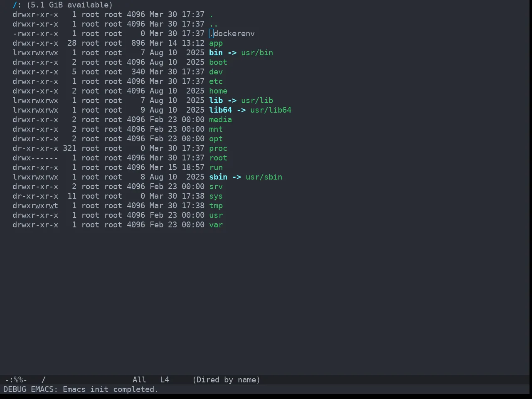Click the tmp directory name
This screenshot has height=399, width=532.
(216, 206)
